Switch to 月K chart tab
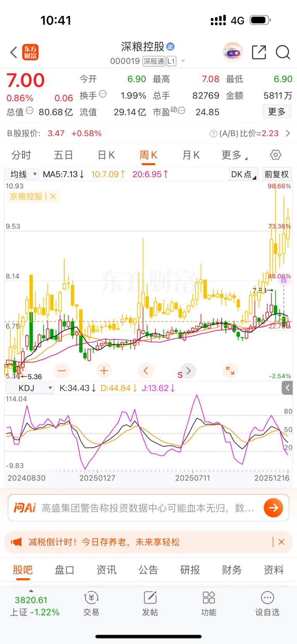297x644 pixels. pyautogui.click(x=191, y=155)
